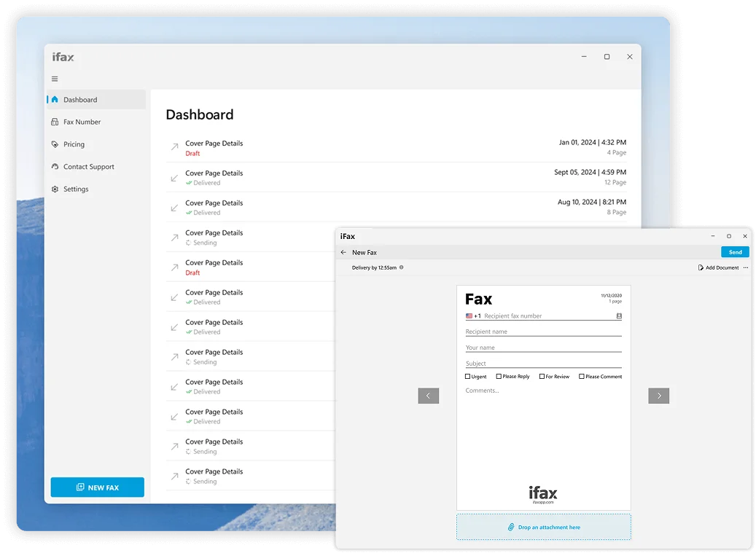This screenshot has width=756, height=553.
Task: Close the ifax dashboard window
Action: [630, 57]
